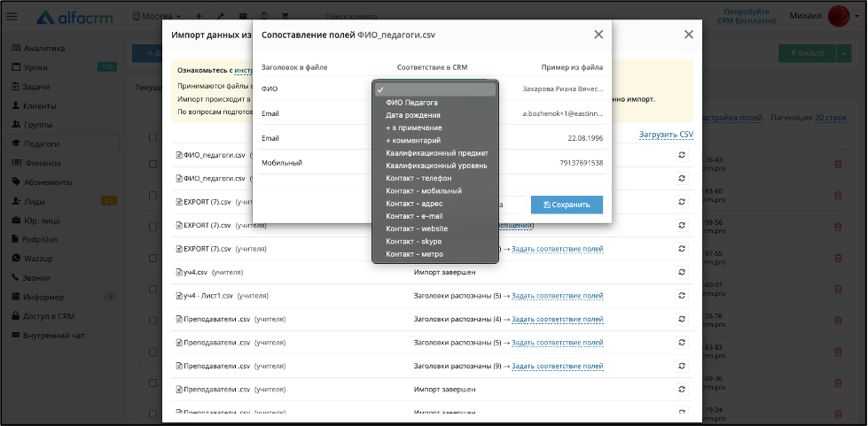This screenshot has height=426, width=868.
Task: Click the Загрузить CSV link
Action: [x=667, y=135]
